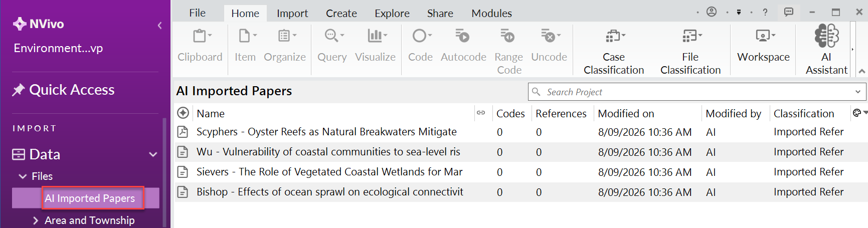Launch the AI Assistant

[826, 50]
